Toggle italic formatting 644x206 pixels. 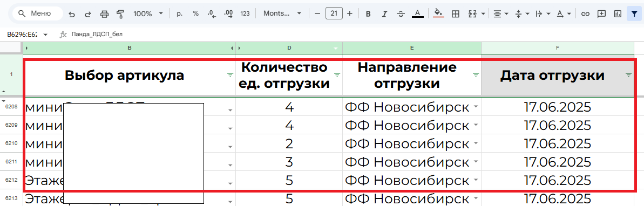pyautogui.click(x=384, y=13)
